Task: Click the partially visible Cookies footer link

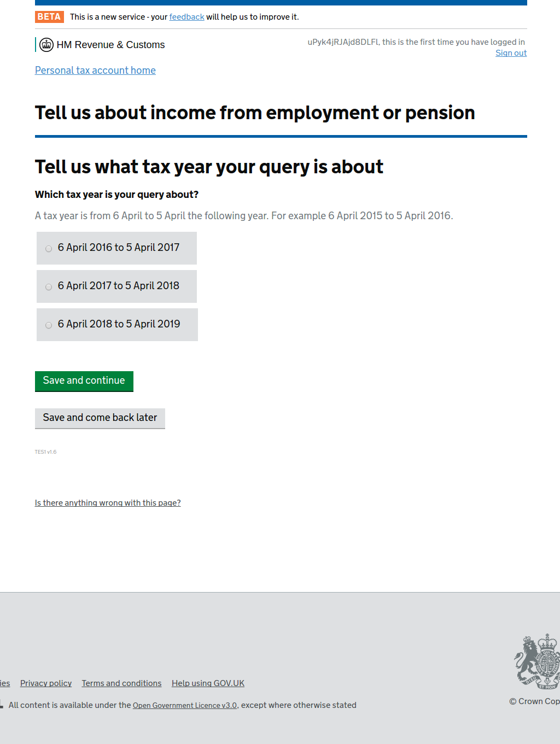Action: (5, 683)
